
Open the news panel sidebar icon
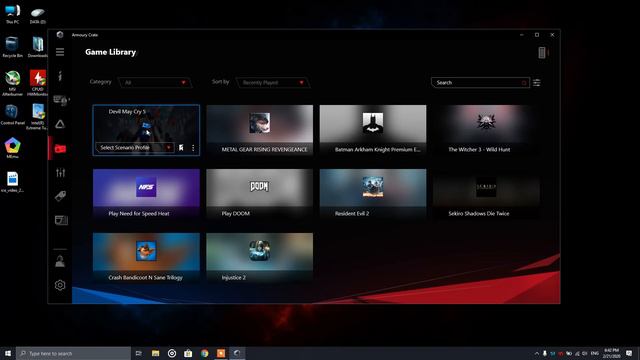pos(61,220)
